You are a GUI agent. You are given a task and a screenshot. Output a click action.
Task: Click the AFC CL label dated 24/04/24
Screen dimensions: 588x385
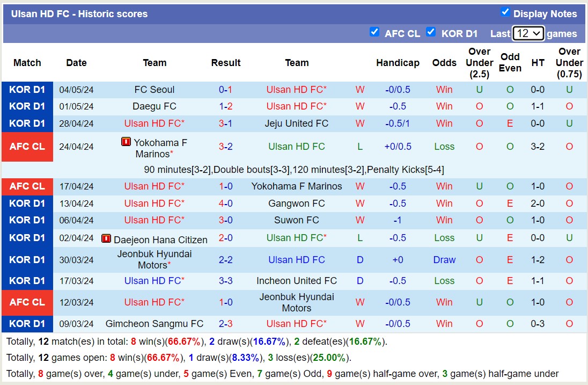tap(27, 147)
